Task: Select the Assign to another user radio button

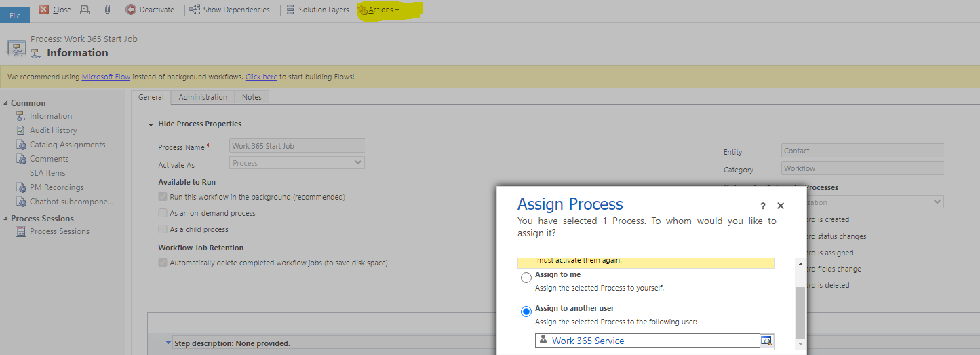Action: click(x=526, y=312)
